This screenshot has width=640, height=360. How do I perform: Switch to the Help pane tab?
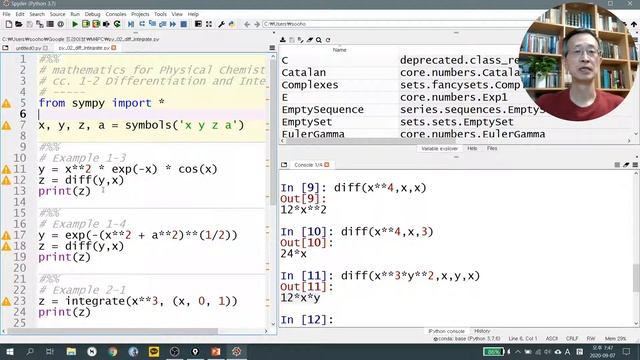point(472,149)
